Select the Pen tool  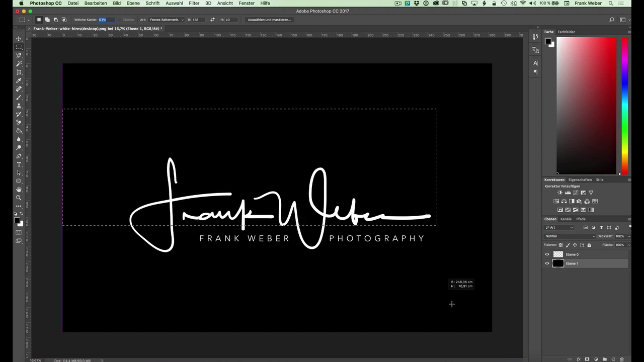click(x=19, y=156)
